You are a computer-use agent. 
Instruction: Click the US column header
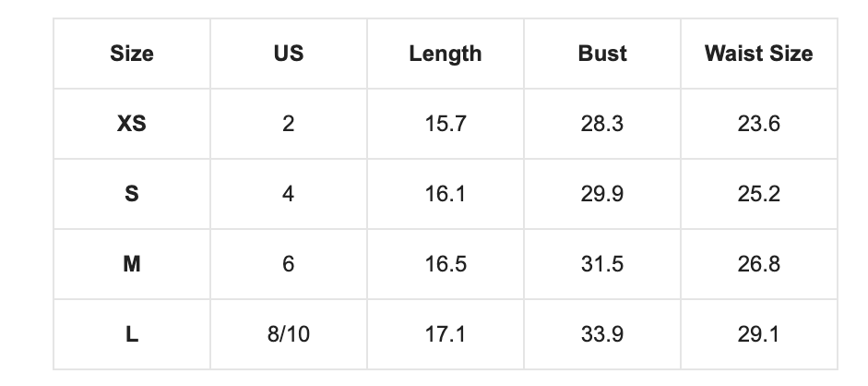click(x=289, y=54)
